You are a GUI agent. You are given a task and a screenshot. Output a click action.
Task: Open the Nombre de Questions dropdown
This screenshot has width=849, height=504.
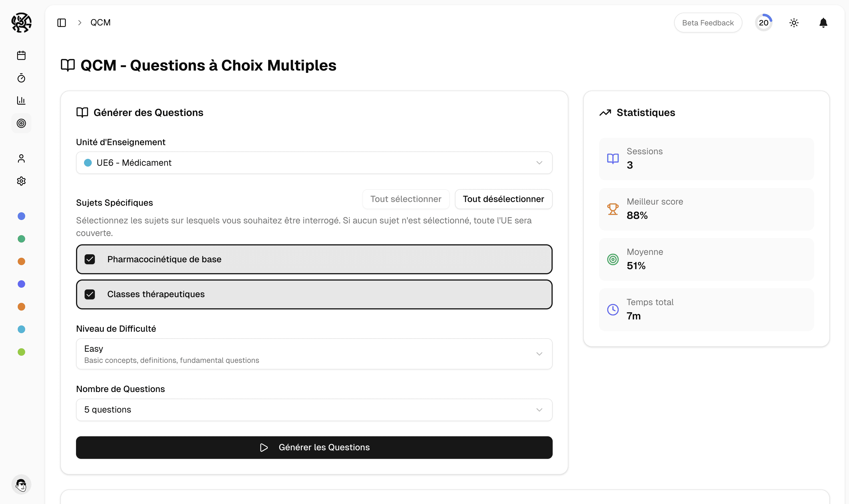coord(314,410)
